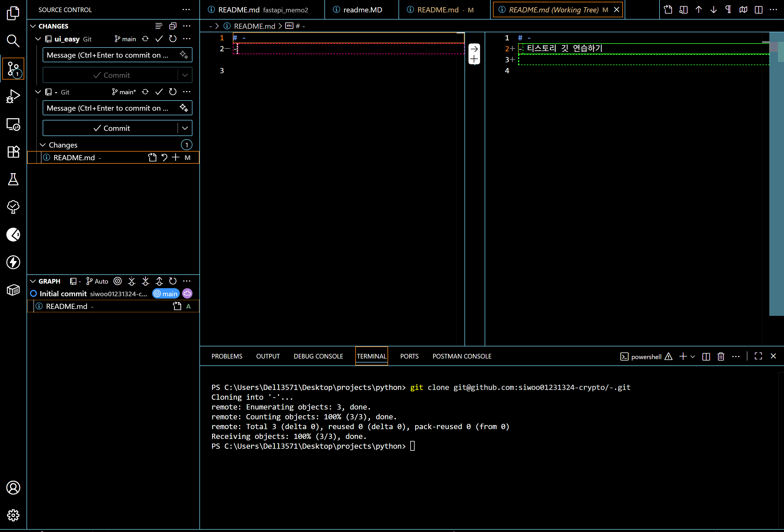Collapse the Changes file group
Screen dimensions: 784x532
coord(43,145)
